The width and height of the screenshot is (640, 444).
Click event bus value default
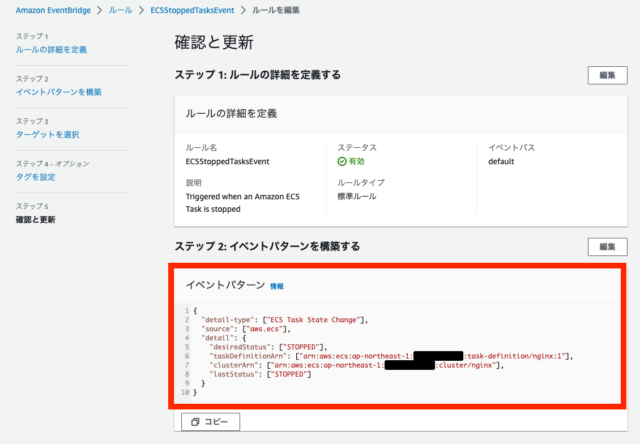(501, 162)
